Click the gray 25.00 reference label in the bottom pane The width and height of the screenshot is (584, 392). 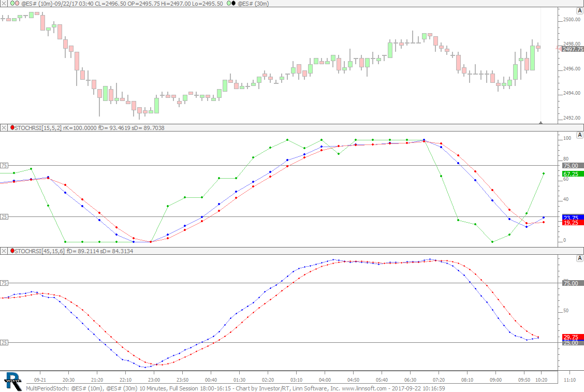[573, 343]
